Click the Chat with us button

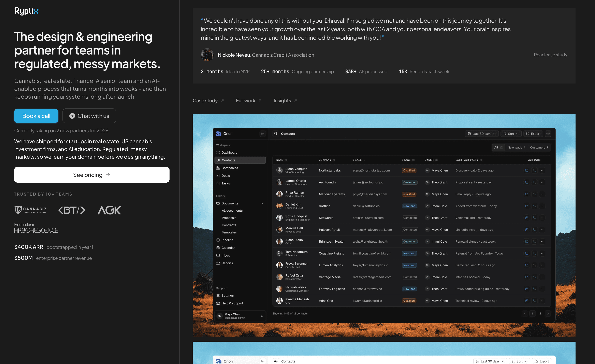89,116
